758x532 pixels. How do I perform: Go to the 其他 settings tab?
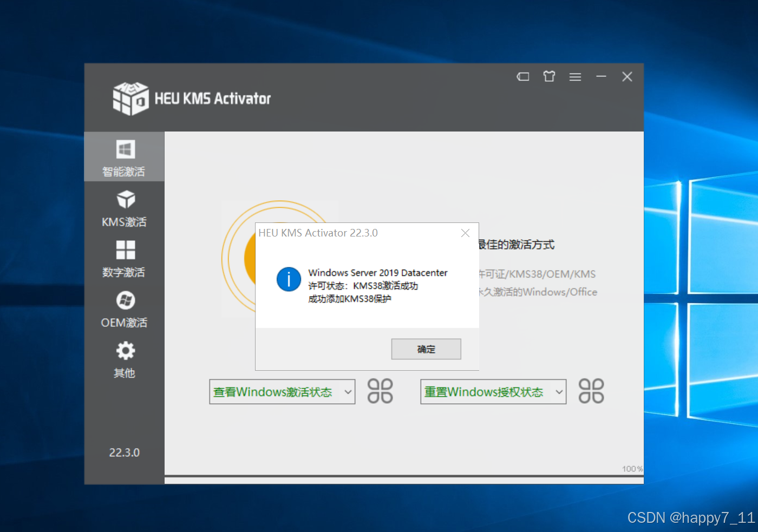tap(124, 359)
